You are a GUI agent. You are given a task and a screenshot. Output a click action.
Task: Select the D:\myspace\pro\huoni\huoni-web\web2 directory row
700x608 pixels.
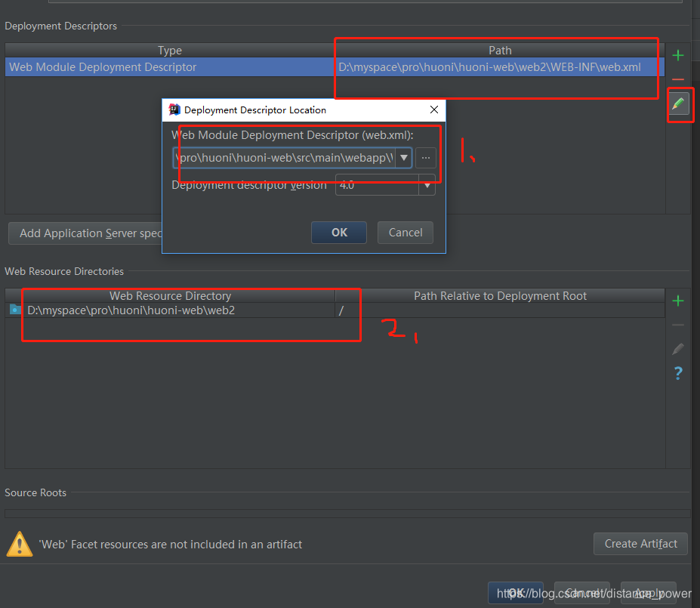(335, 310)
